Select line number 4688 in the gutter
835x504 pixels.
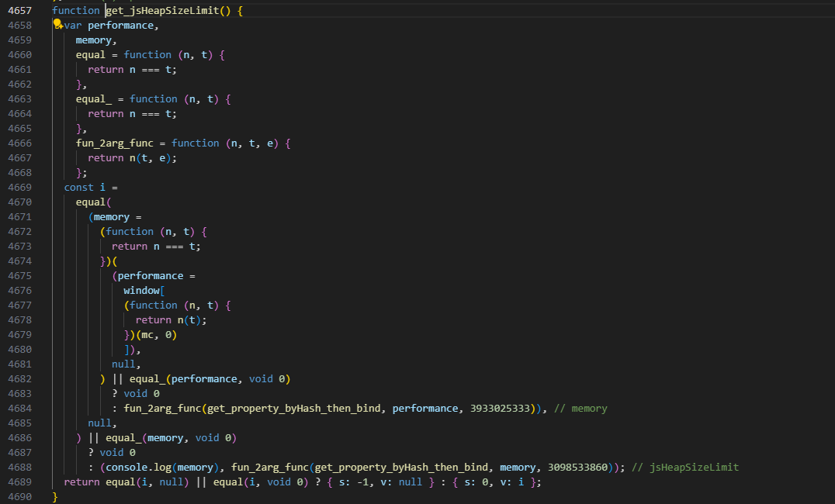pos(19,468)
